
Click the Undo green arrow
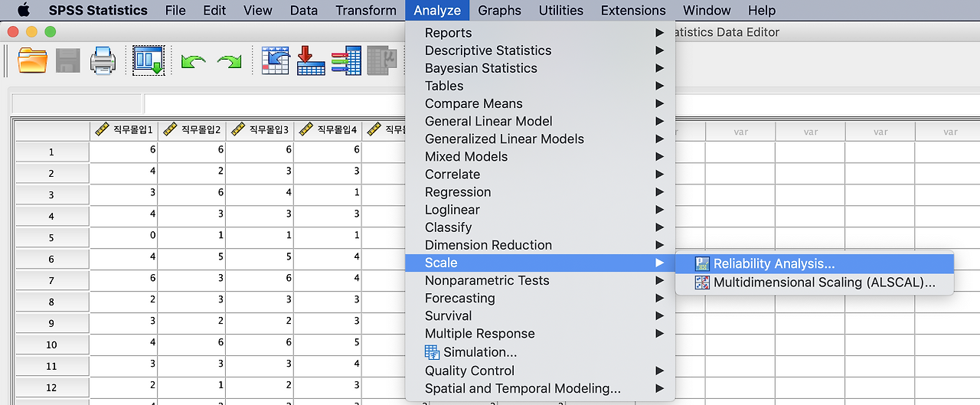[193, 60]
